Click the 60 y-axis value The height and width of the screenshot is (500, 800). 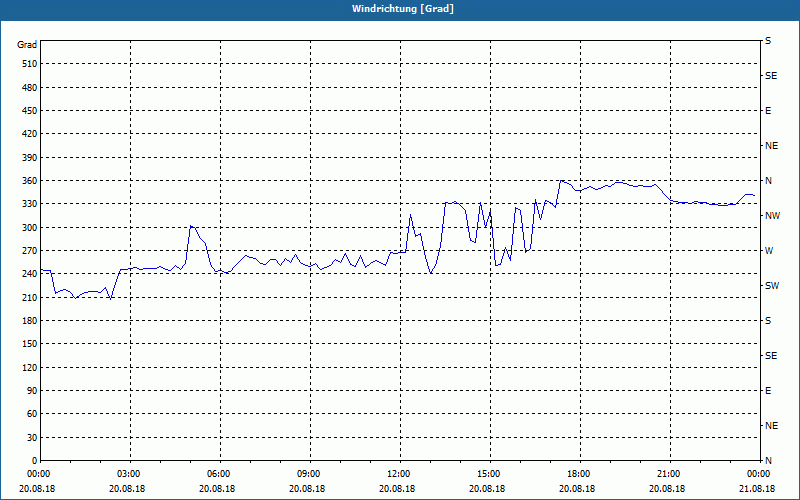coord(32,414)
